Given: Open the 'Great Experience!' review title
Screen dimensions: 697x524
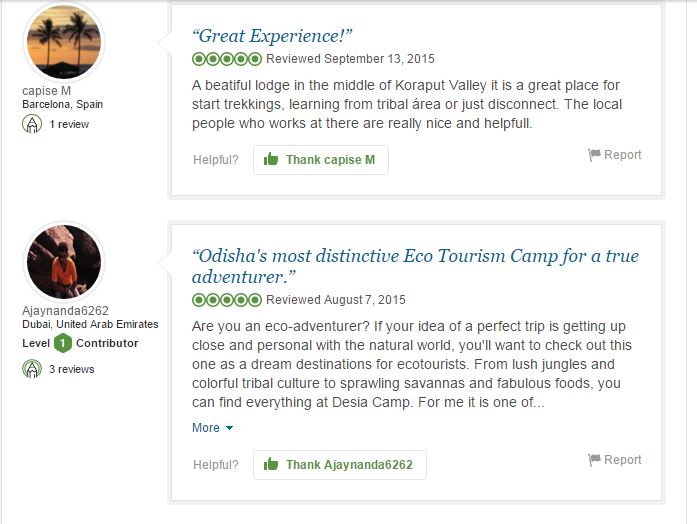Looking at the screenshot, I should click(272, 36).
